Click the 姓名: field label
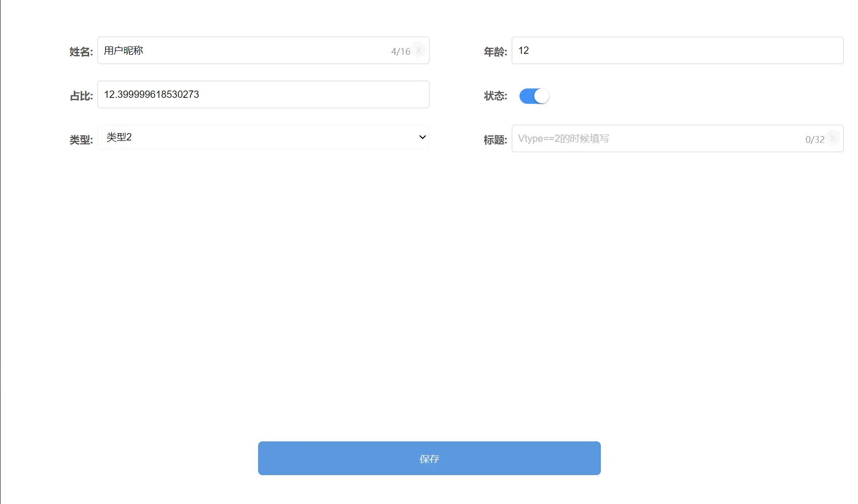858x504 pixels. [81, 52]
